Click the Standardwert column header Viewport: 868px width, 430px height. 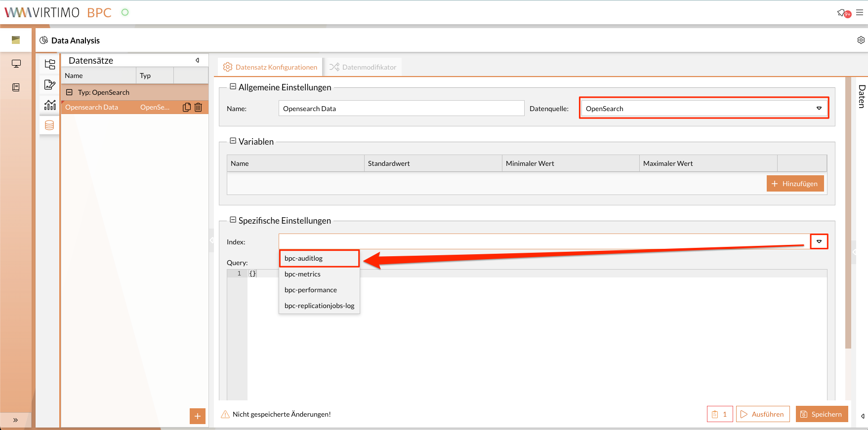(x=433, y=163)
